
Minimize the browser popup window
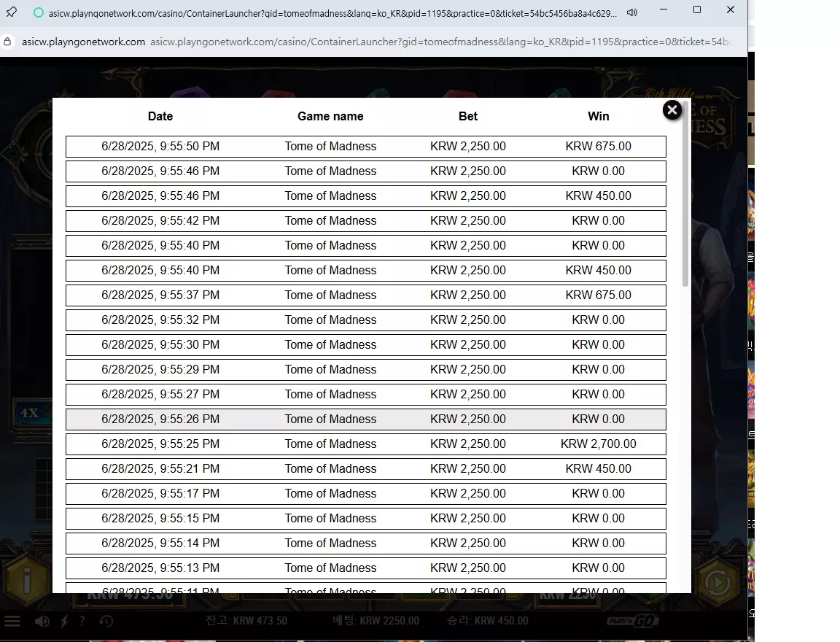click(x=664, y=9)
